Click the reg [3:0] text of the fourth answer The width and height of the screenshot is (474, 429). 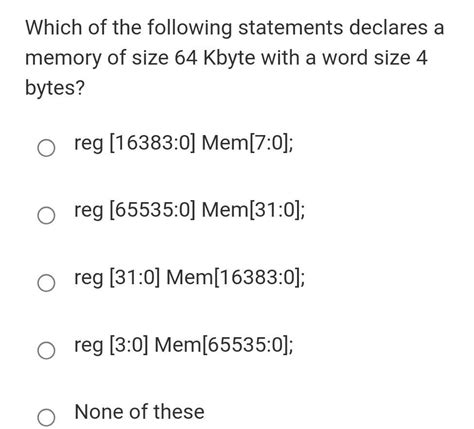[111, 346]
